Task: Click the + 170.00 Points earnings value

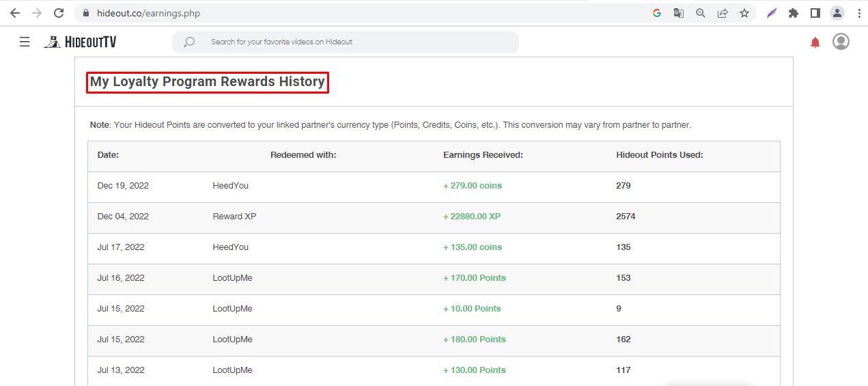Action: click(x=475, y=278)
